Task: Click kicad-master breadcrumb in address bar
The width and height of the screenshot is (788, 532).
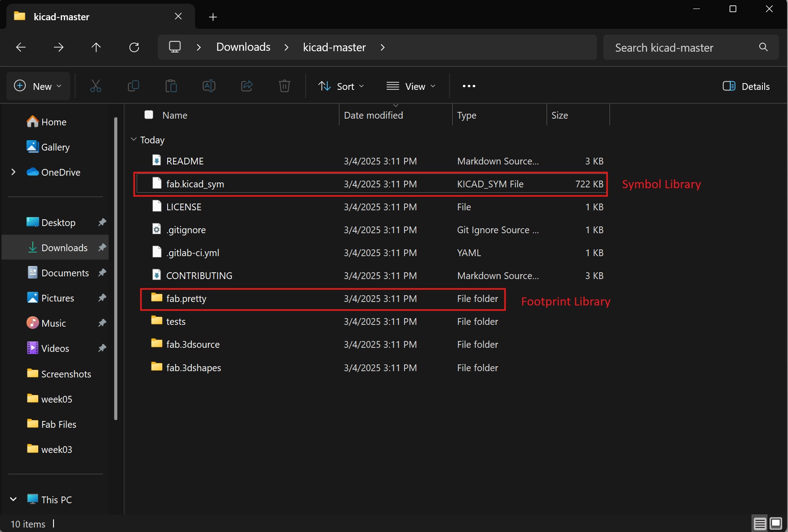Action: pos(334,47)
